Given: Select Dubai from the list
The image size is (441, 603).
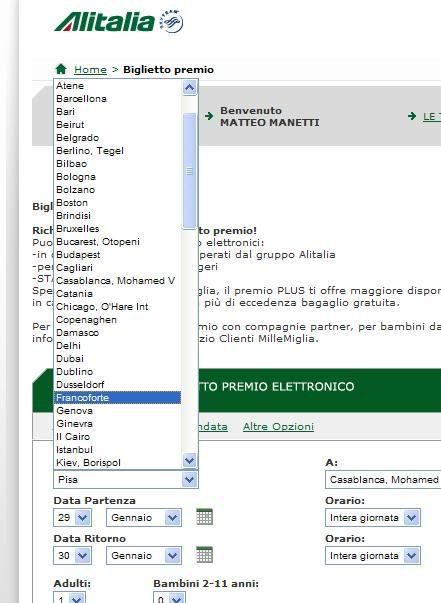Looking at the screenshot, I should pyautogui.click(x=118, y=359).
